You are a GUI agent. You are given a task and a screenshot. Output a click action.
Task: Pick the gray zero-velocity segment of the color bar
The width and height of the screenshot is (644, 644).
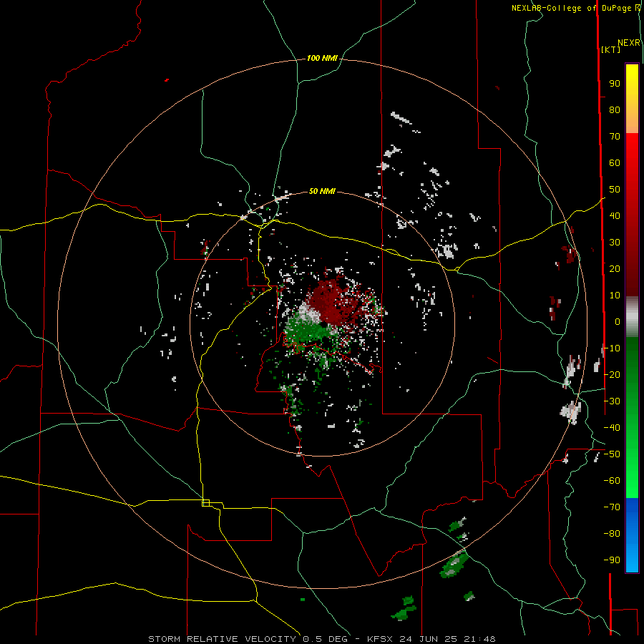(x=632, y=317)
